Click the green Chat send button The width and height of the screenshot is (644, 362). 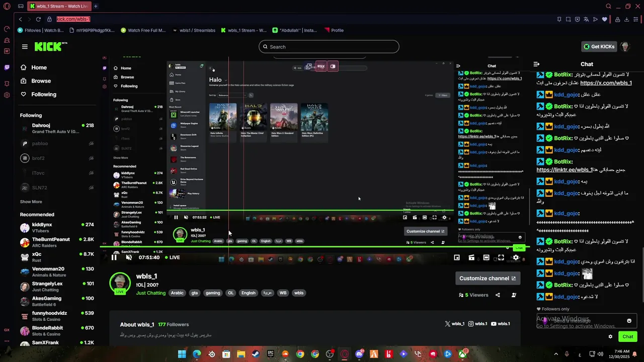click(x=628, y=336)
